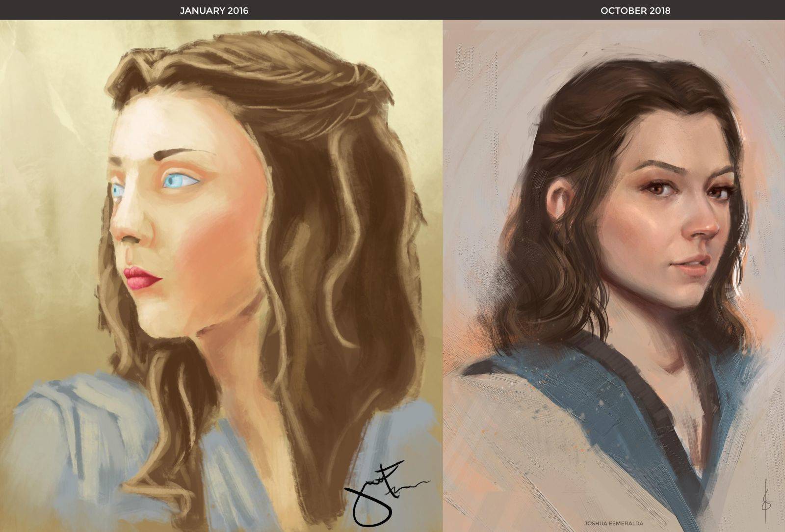Click the OCTOBER 2018 header label
Image resolution: width=785 pixels, height=532 pixels.
click(635, 10)
